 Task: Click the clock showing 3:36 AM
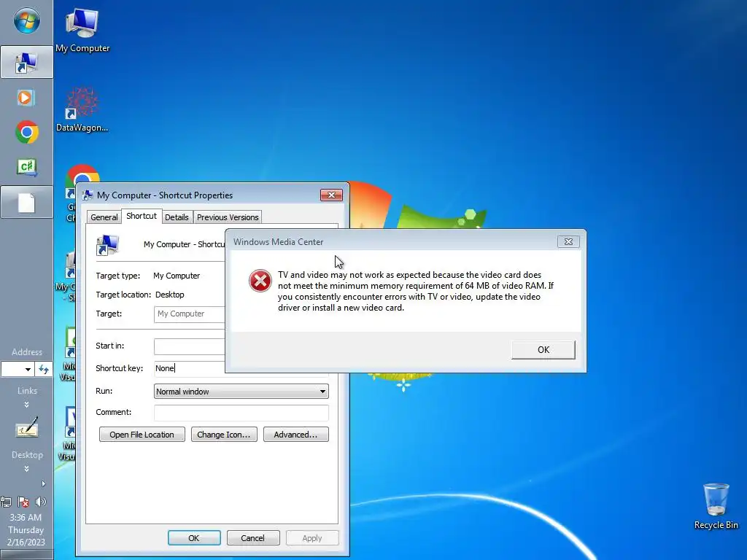point(26,517)
